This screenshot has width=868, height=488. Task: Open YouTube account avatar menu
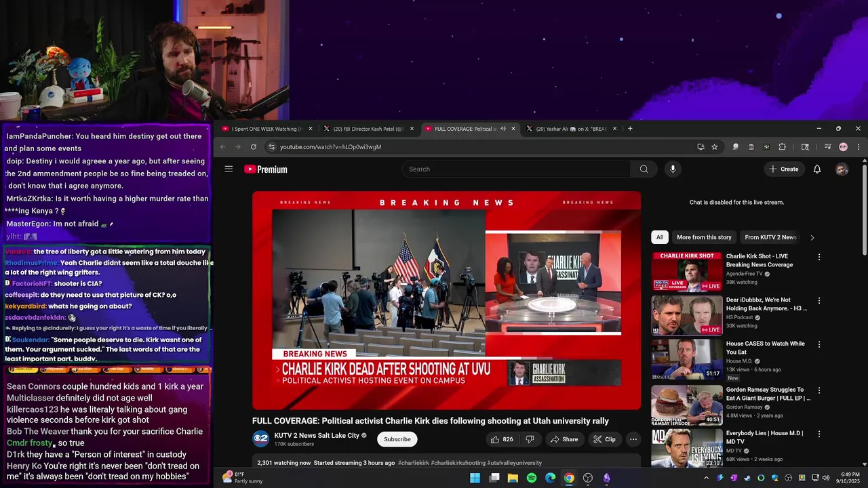pos(842,169)
